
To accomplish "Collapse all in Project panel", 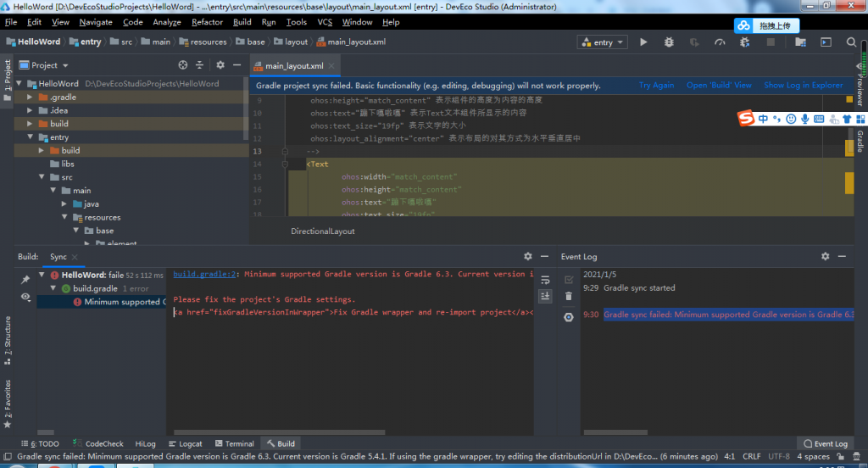I will click(199, 64).
